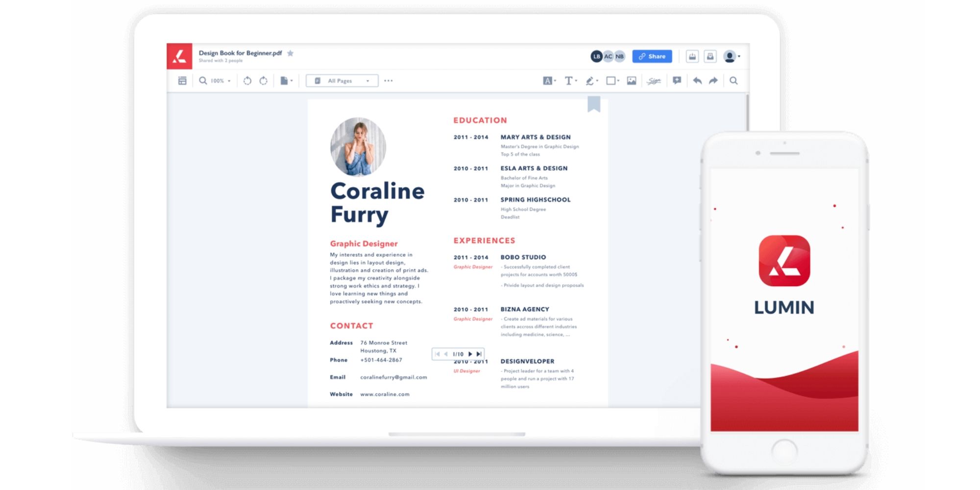
Task: Open the three-dot more options menu
Action: [389, 81]
